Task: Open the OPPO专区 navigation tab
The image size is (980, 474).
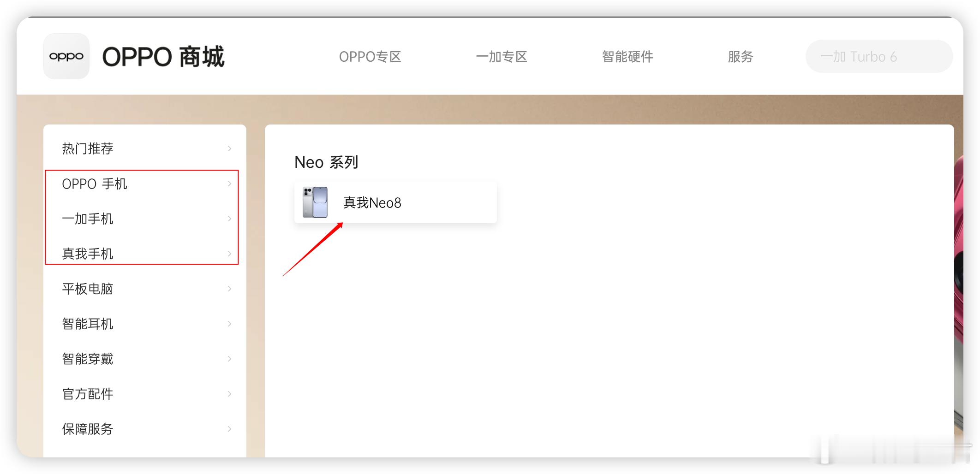Action: tap(370, 57)
